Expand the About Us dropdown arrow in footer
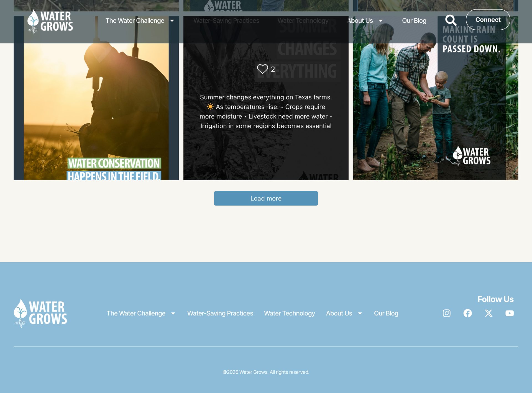The height and width of the screenshot is (393, 532). (360, 314)
